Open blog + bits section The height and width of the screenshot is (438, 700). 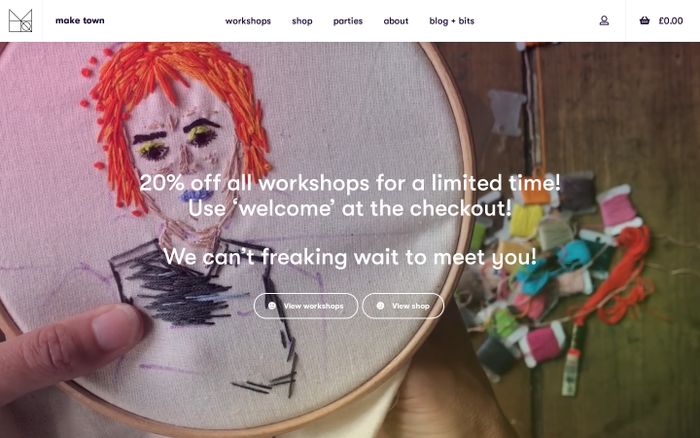pyautogui.click(x=452, y=21)
